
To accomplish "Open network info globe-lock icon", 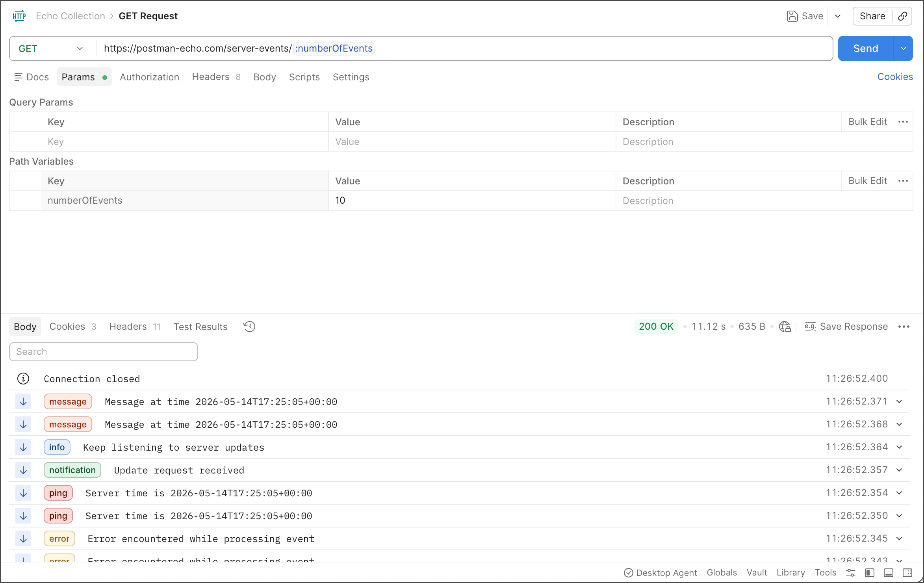I will [x=785, y=327].
